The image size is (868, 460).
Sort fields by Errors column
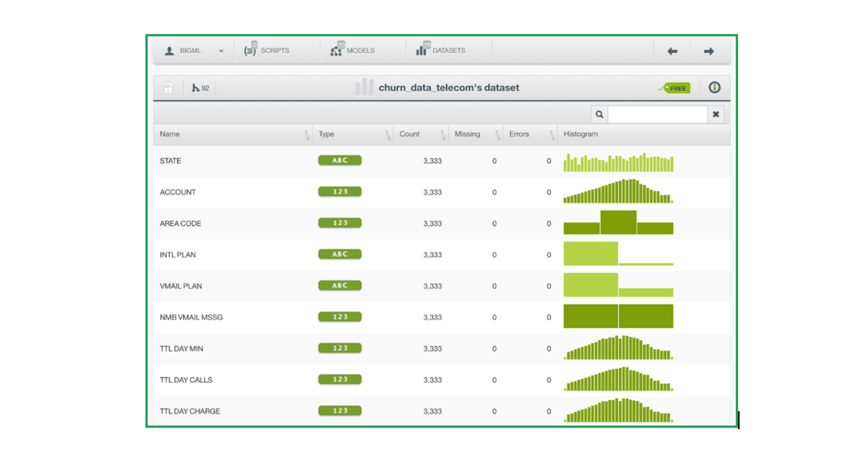[x=530, y=134]
